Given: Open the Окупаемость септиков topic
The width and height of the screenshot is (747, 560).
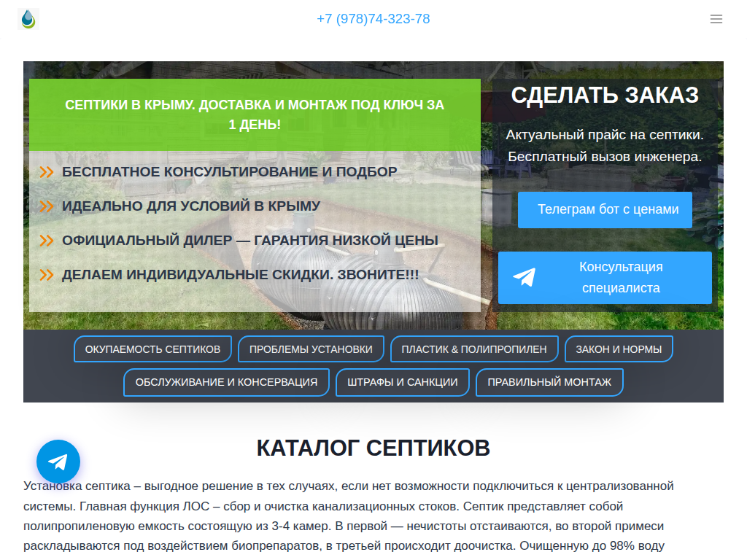Looking at the screenshot, I should [152, 349].
